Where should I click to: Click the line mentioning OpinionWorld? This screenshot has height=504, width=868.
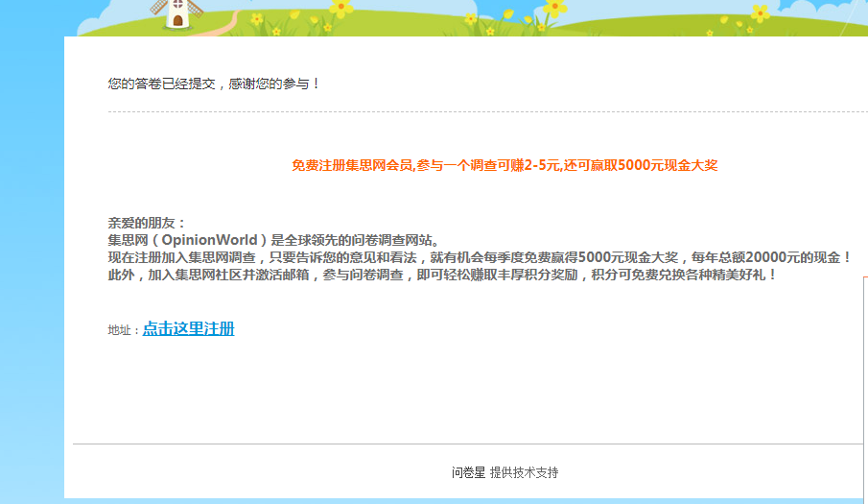(273, 240)
